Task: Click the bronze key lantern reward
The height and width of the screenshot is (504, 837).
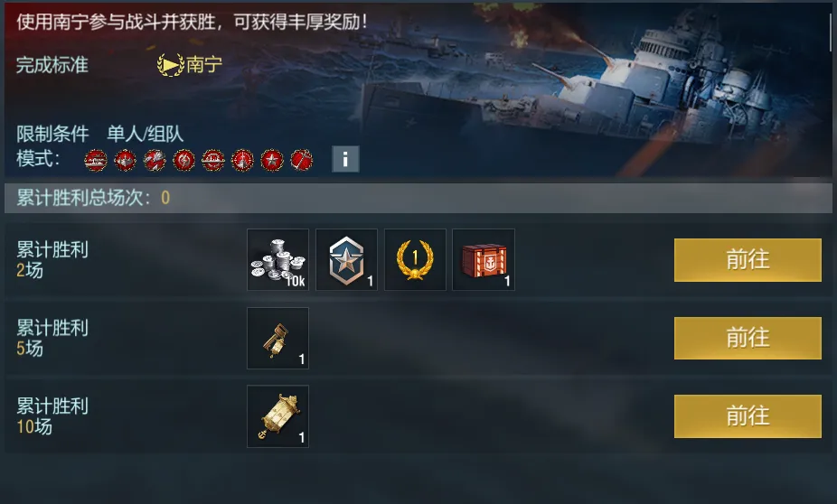Action: pos(277,338)
